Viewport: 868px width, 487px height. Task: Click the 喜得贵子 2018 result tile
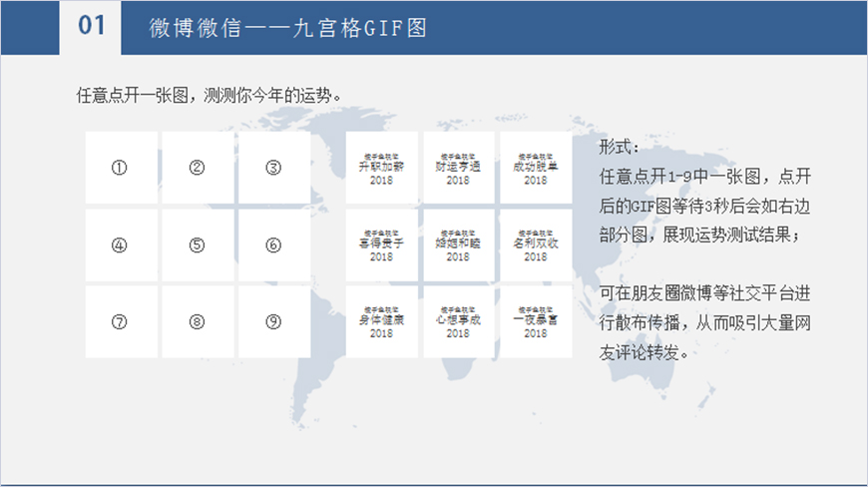click(x=381, y=244)
